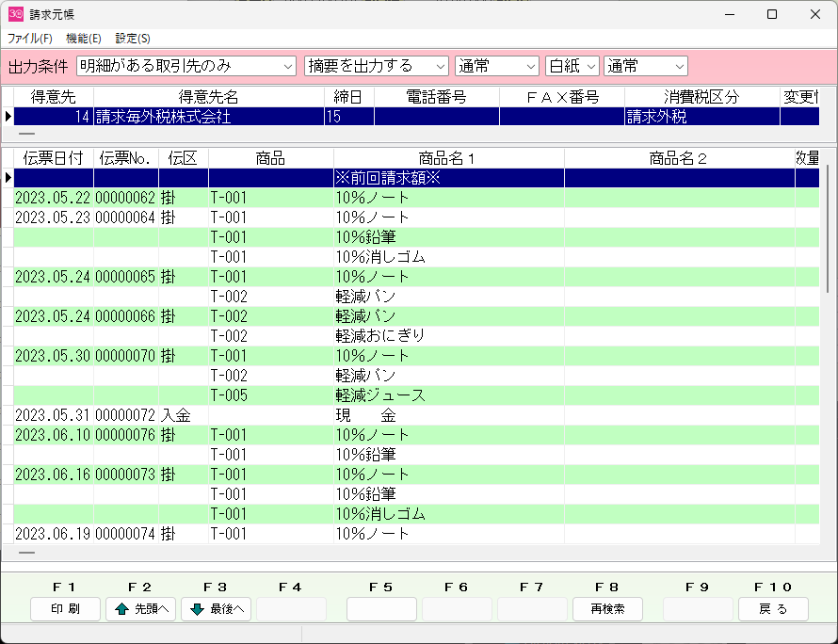Click the 電話番号 column header
Screen dimensions: 838x644
tap(437, 97)
